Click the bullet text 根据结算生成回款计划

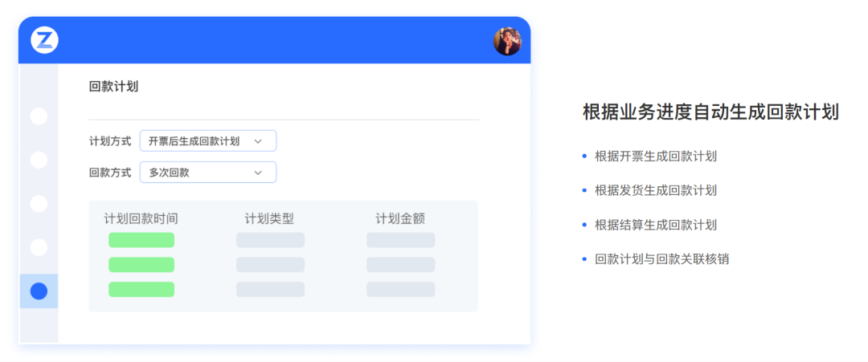pos(656,225)
